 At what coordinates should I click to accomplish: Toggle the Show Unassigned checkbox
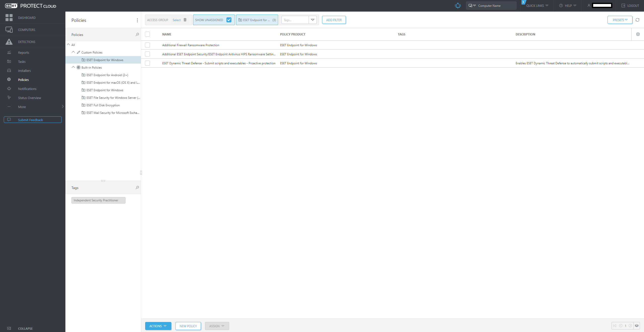coord(229,20)
